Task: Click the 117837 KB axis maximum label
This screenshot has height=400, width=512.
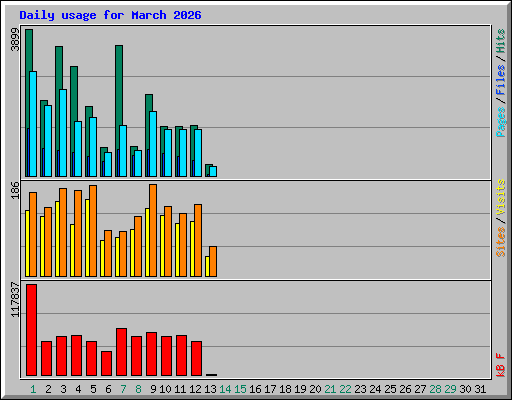Action: pos(15,300)
